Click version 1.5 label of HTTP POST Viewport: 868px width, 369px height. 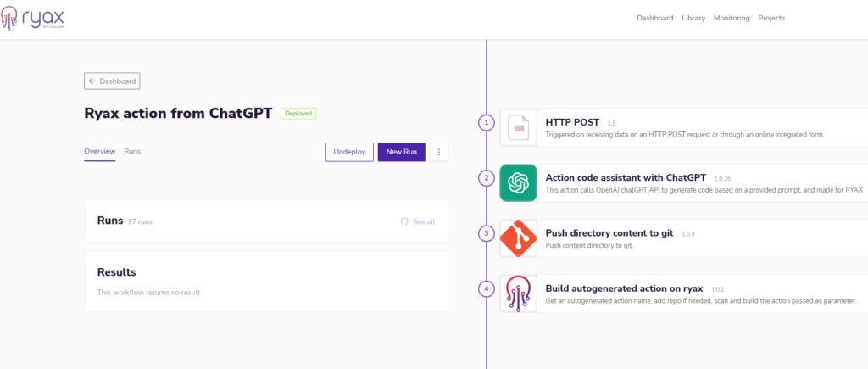[x=612, y=123]
